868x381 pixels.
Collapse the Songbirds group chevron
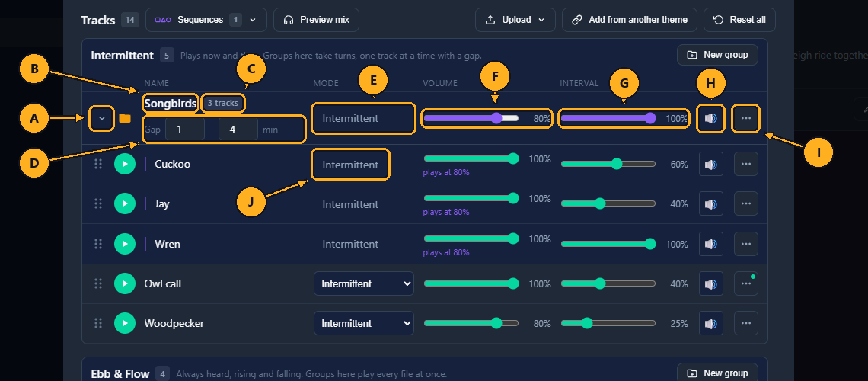pos(102,118)
